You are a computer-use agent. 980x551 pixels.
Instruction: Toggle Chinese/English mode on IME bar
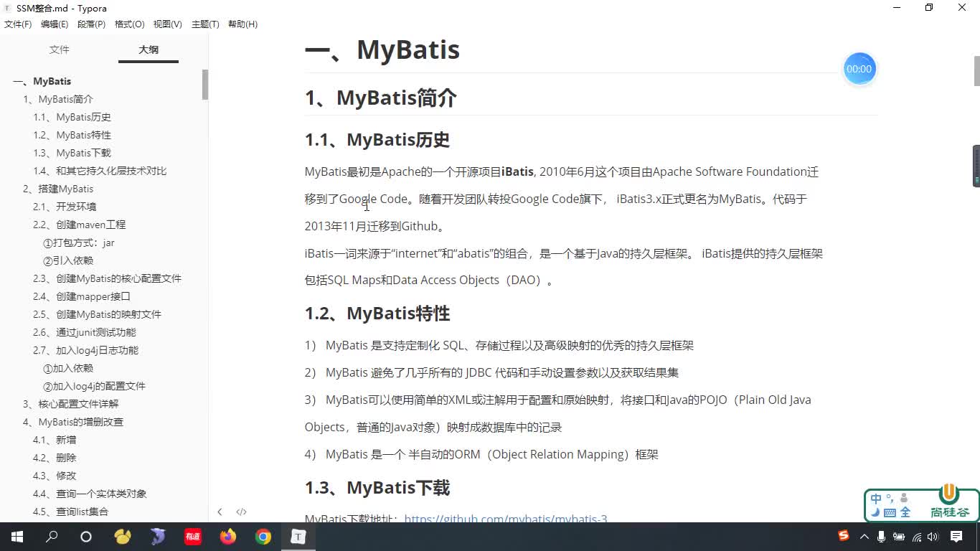click(x=876, y=499)
